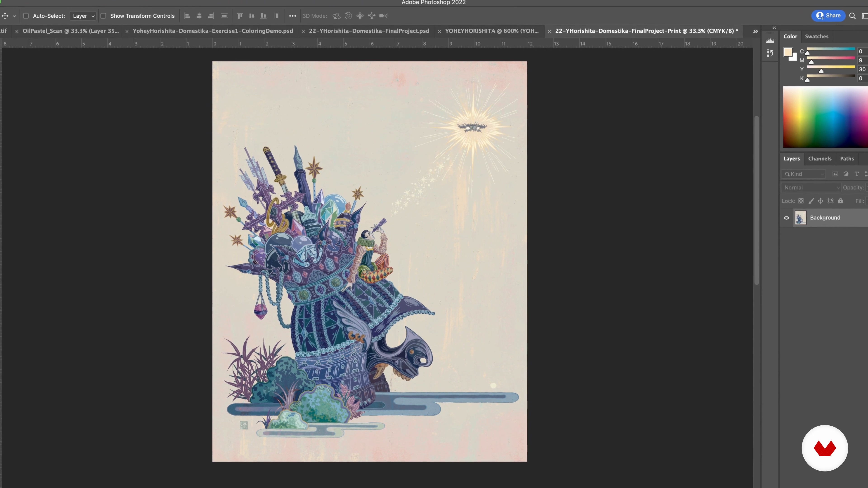This screenshot has width=868, height=488.
Task: Click the 3D camera zoom icon
Action: [383, 16]
